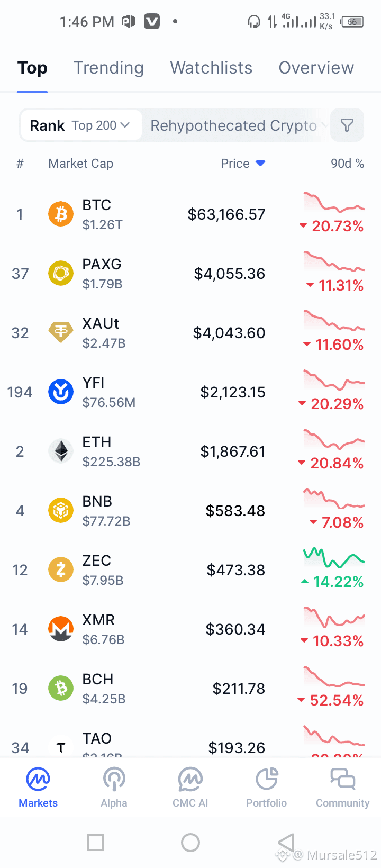Screen dimensions: 381x868
Task: Tap the Ethereum diamond logo
Action: click(61, 451)
